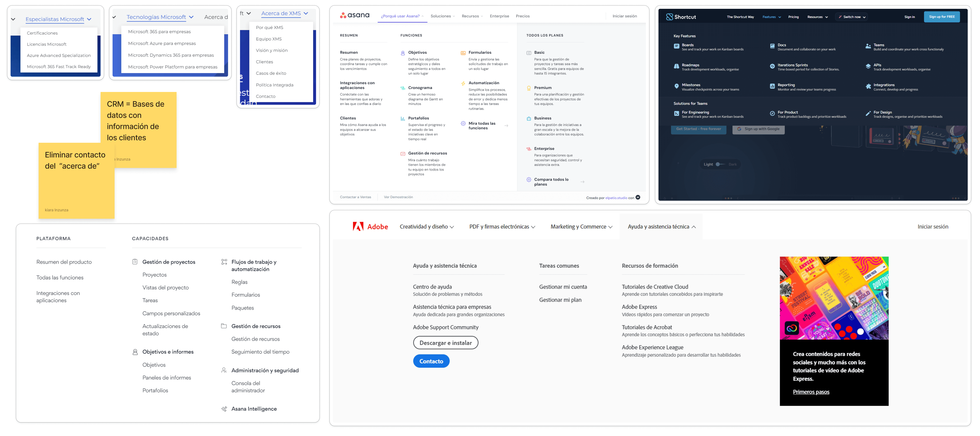Click the Premium plan lightbulb icon
Viewport: 980px width, 436px height.
coord(528,88)
